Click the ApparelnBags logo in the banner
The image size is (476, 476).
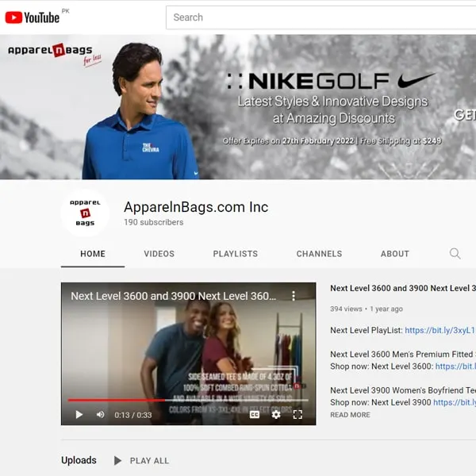[54, 53]
